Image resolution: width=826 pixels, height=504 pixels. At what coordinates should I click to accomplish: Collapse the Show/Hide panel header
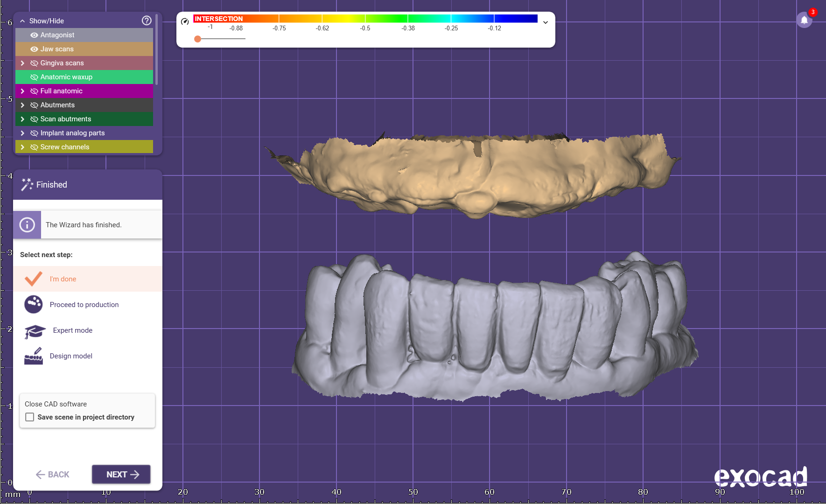pos(22,21)
